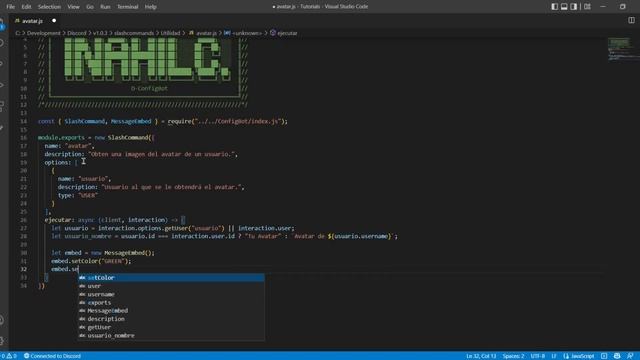The width and height of the screenshot is (640, 360).
Task: Toggle the primary side bar layout icon
Action: [x=554, y=7]
